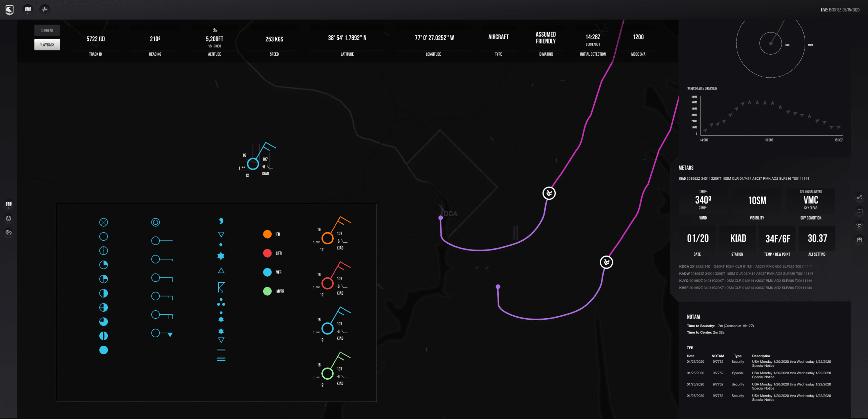Image resolution: width=868 pixels, height=419 pixels.
Task: Click the 340° wind reading
Action: click(703, 200)
